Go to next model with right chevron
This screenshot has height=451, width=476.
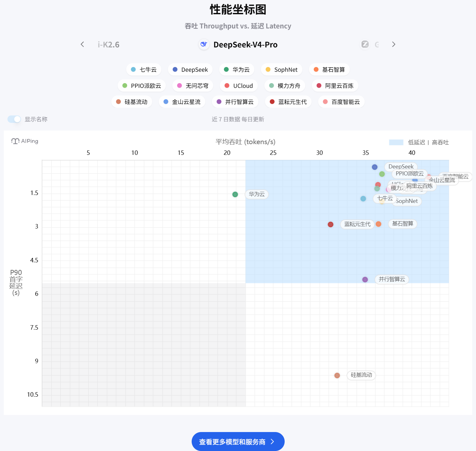point(394,44)
